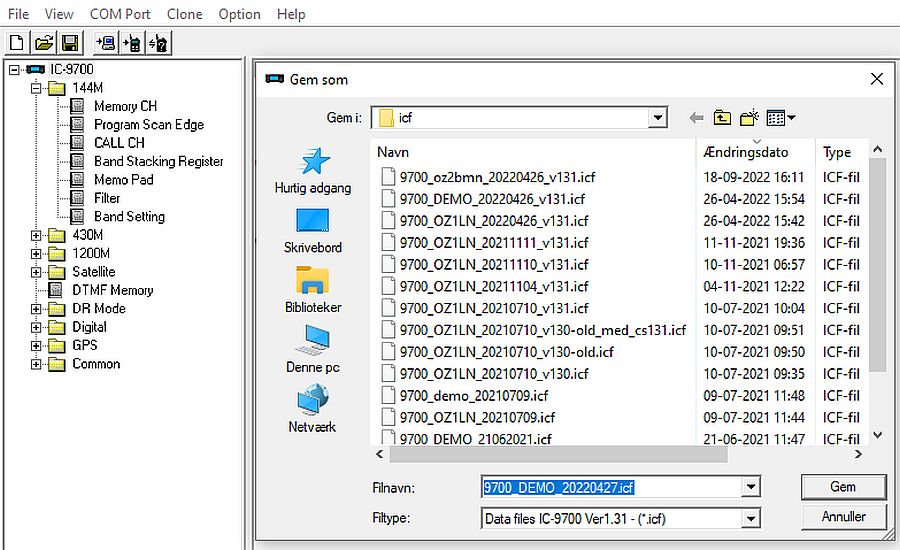Collapse the 144M folder node

click(x=36, y=88)
